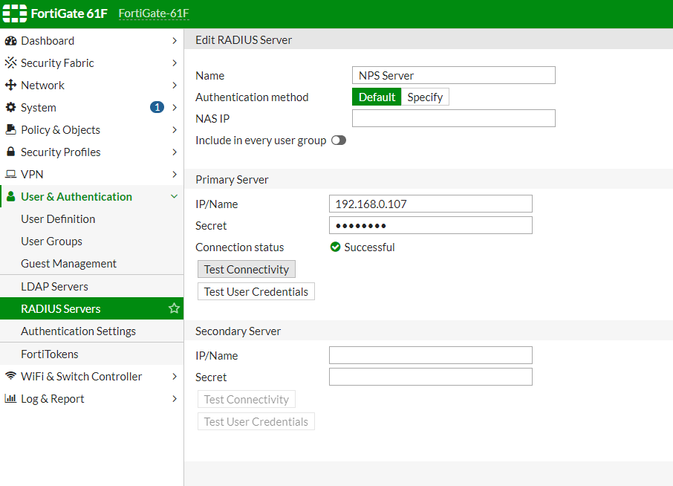
Task: Collapse the User & Authentication section
Action: point(174,197)
